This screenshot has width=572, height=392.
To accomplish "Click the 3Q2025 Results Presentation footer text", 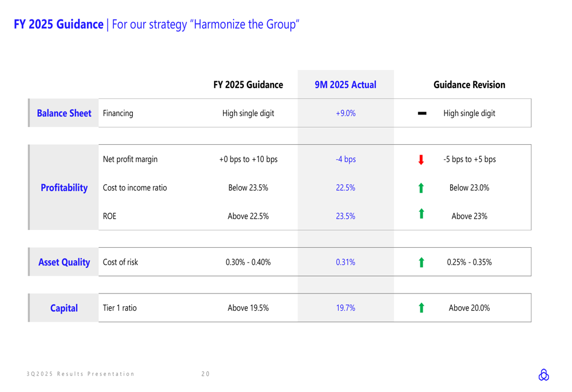I will point(81,374).
